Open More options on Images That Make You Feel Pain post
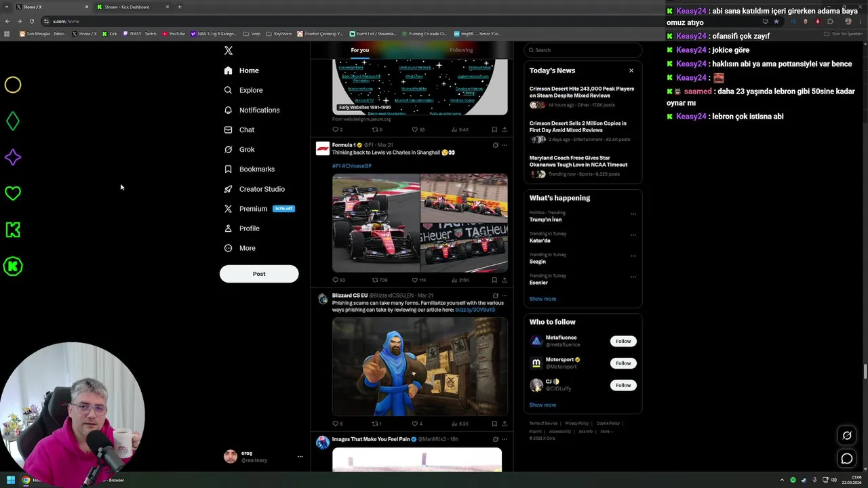Image resolution: width=868 pixels, height=488 pixels. [505, 439]
